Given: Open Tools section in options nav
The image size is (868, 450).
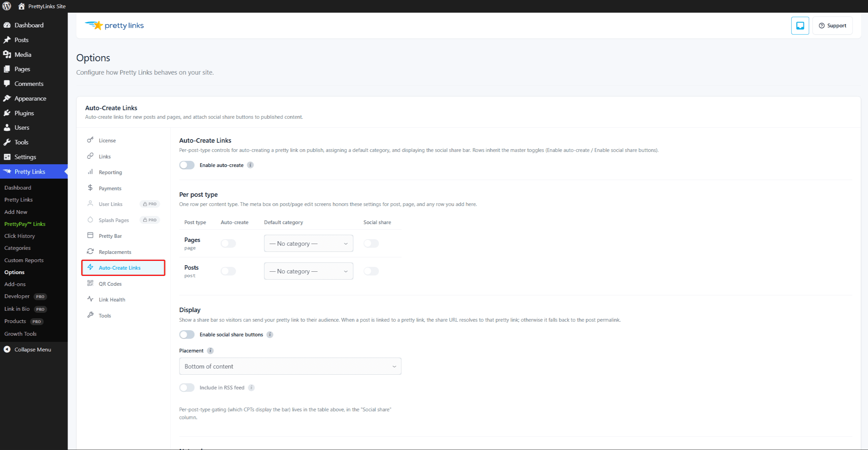Looking at the screenshot, I should pos(123,316).
